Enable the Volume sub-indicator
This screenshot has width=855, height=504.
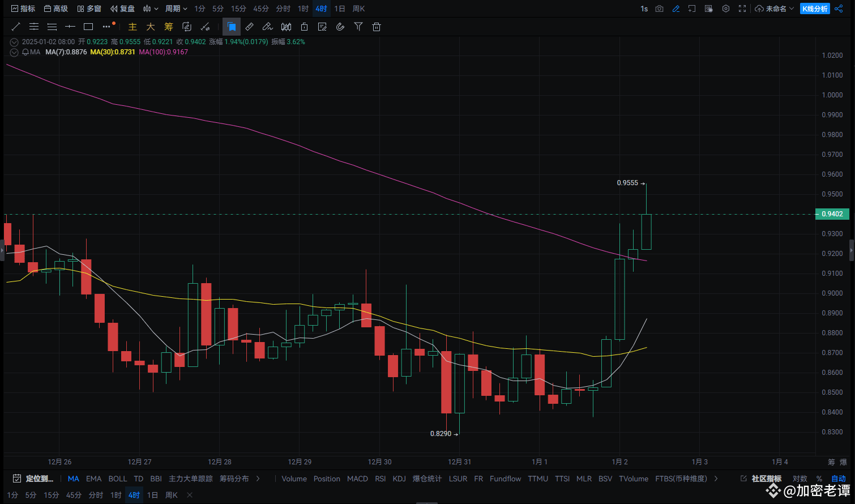[294, 479]
